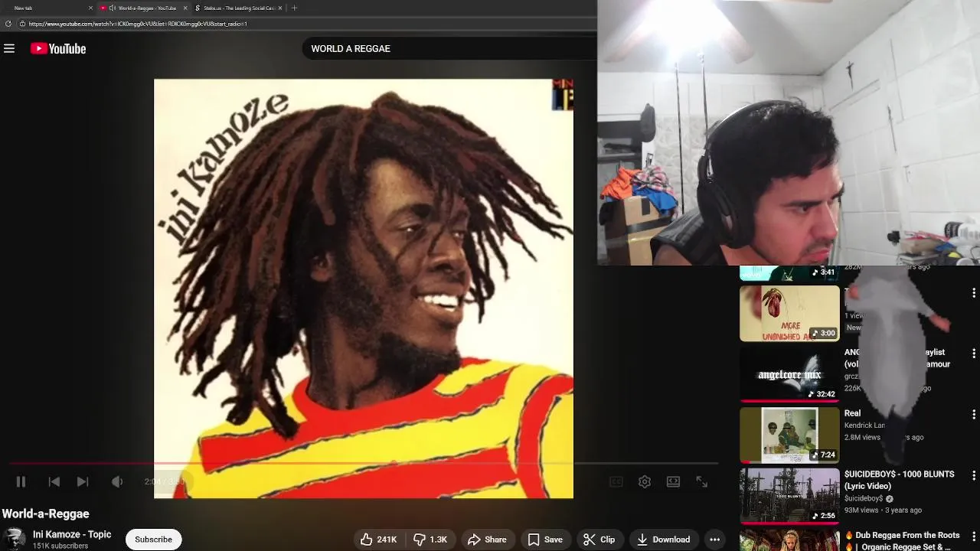Pause the World-a-Reggae video
This screenshot has width=980, height=551.
[x=21, y=481]
